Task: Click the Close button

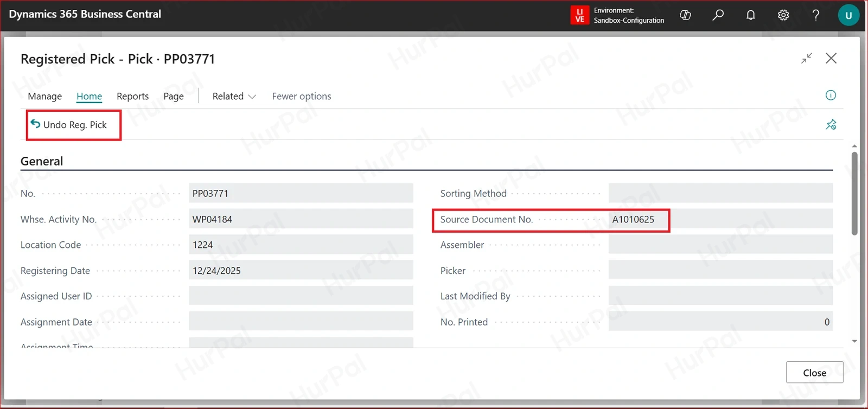Action: 814,373
